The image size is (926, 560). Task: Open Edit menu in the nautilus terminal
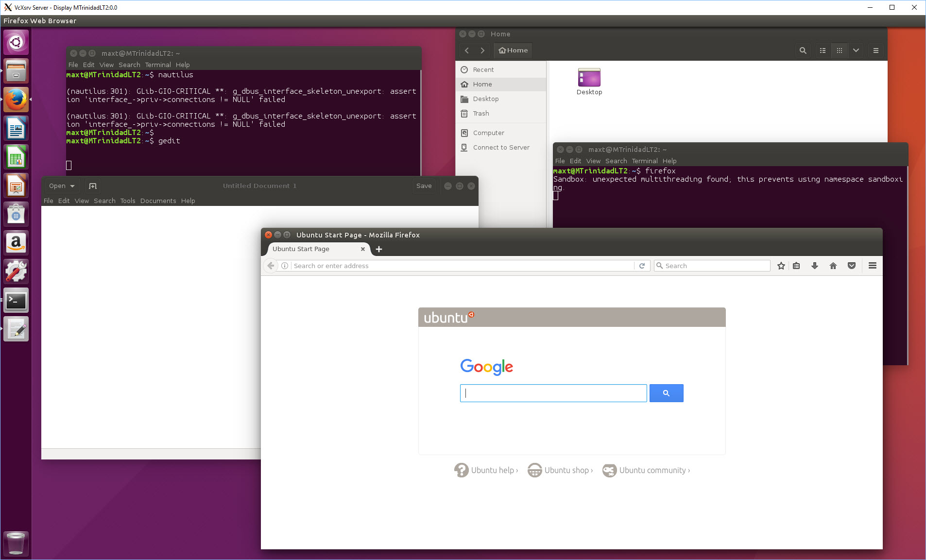tap(88, 65)
